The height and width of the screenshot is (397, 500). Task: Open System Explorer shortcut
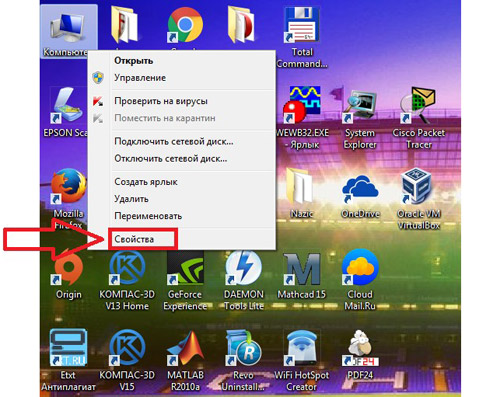click(x=360, y=106)
